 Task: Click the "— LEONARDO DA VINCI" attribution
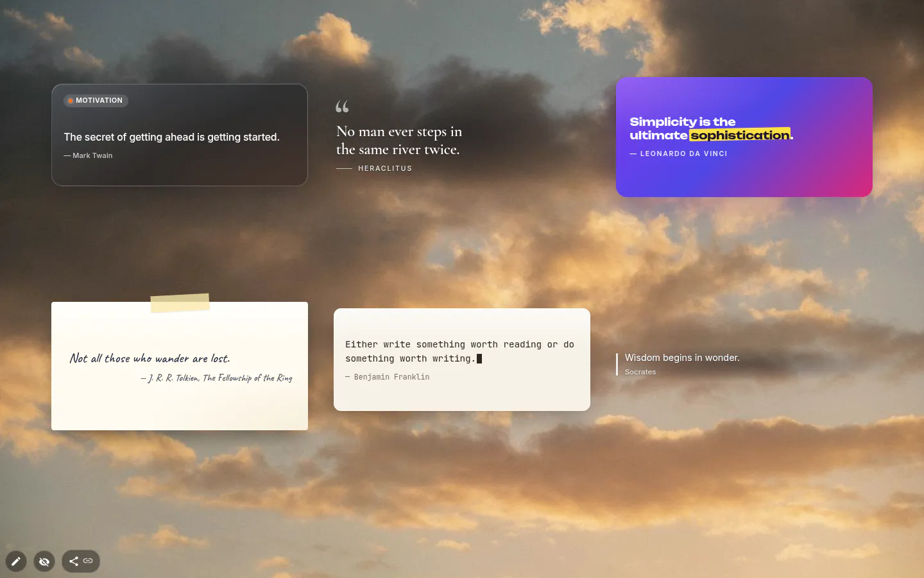678,153
